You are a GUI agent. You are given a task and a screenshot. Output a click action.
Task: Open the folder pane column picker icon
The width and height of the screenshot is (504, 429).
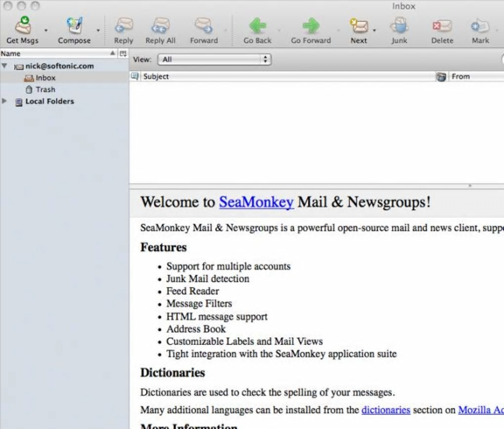(123, 53)
